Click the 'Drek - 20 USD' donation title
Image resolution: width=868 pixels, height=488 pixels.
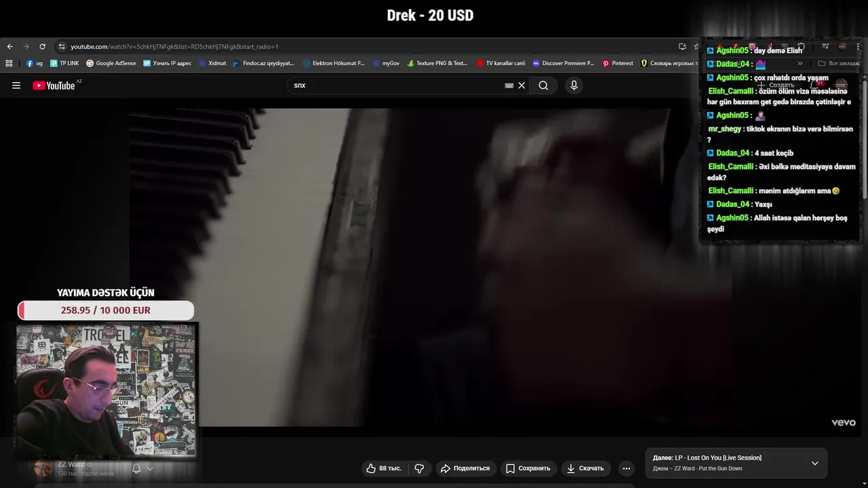pos(430,15)
